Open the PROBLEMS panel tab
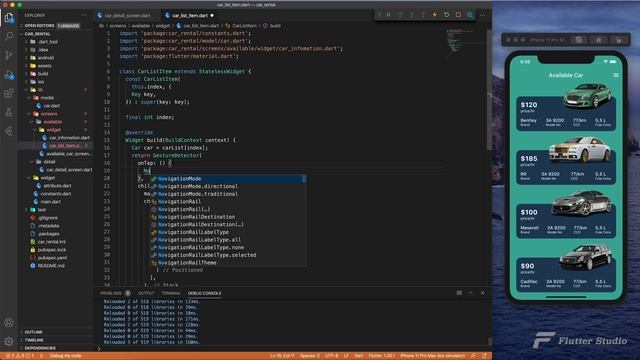This screenshot has height=360, width=640. (x=115, y=293)
